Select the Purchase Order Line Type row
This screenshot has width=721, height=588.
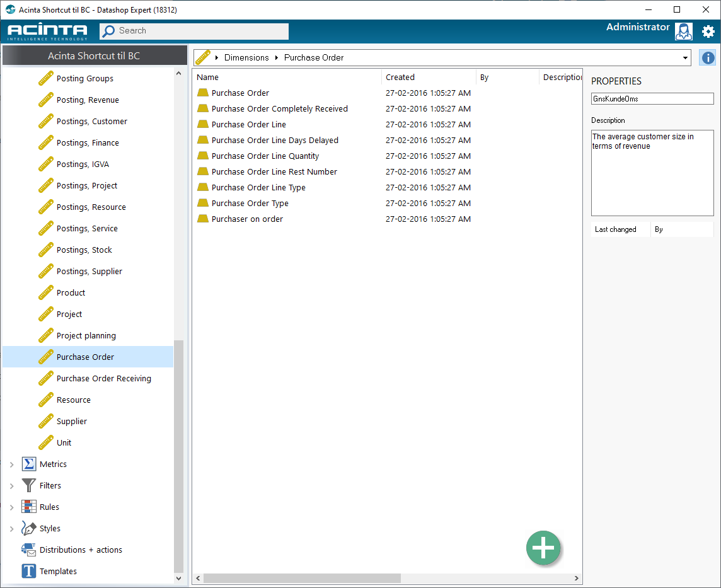pyautogui.click(x=387, y=188)
